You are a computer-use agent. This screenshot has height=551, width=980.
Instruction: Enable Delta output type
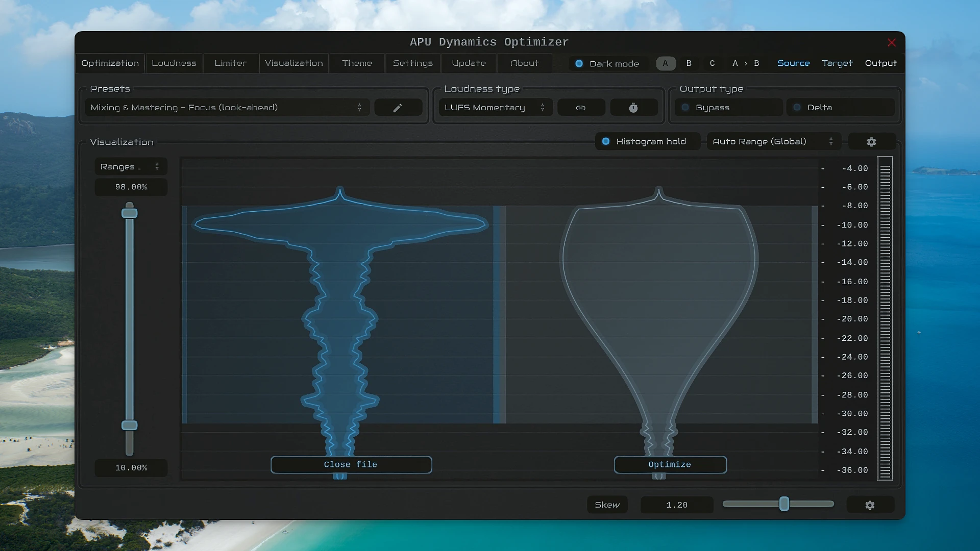click(840, 108)
